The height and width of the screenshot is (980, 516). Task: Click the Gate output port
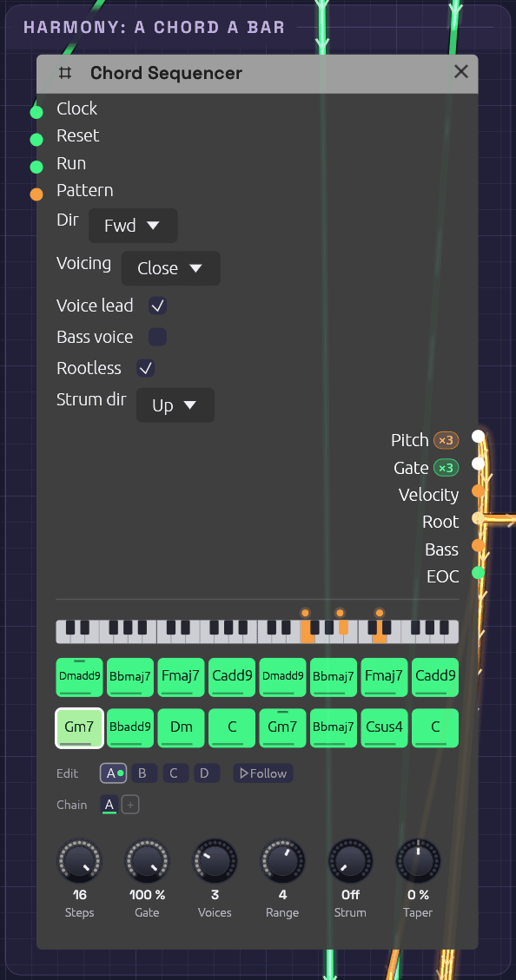click(478, 464)
